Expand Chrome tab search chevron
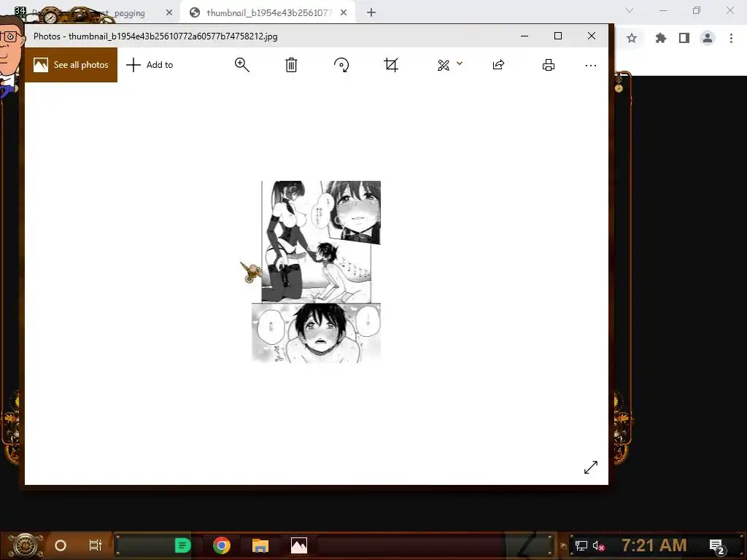The width and height of the screenshot is (747, 560). click(x=630, y=10)
